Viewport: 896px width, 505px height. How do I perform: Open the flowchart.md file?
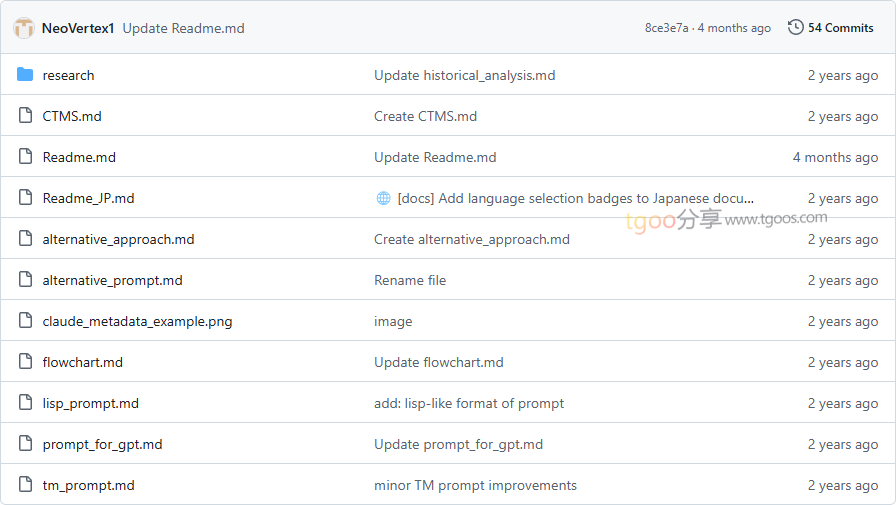point(83,362)
